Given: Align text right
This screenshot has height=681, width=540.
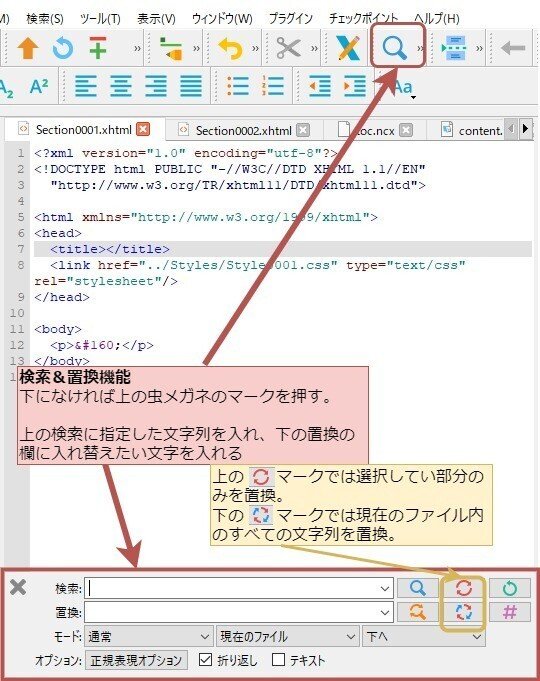Looking at the screenshot, I should pyautogui.click(x=156, y=86).
